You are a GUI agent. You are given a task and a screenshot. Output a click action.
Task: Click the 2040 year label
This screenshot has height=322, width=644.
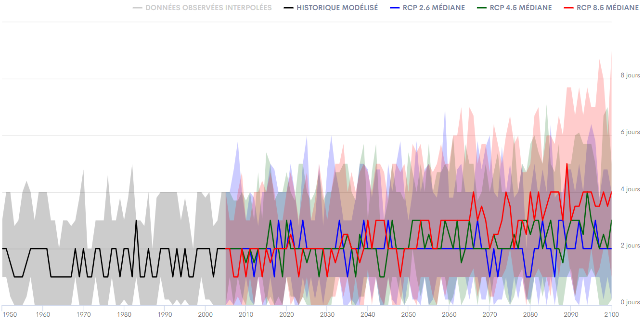tap(367, 314)
